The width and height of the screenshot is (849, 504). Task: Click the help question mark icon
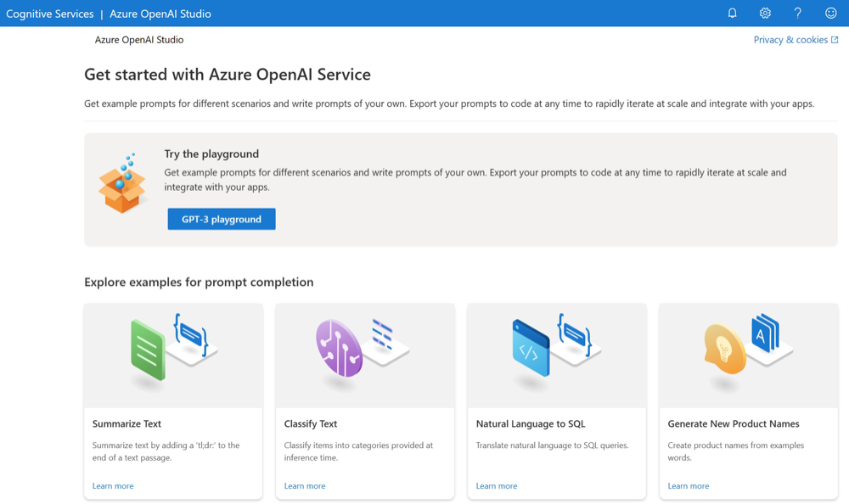click(798, 13)
